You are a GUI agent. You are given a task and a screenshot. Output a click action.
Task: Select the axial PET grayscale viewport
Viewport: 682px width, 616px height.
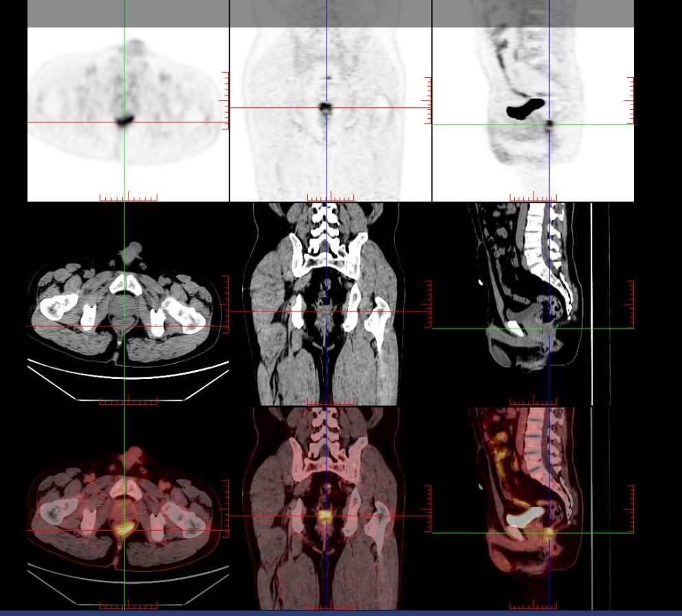tap(129, 101)
